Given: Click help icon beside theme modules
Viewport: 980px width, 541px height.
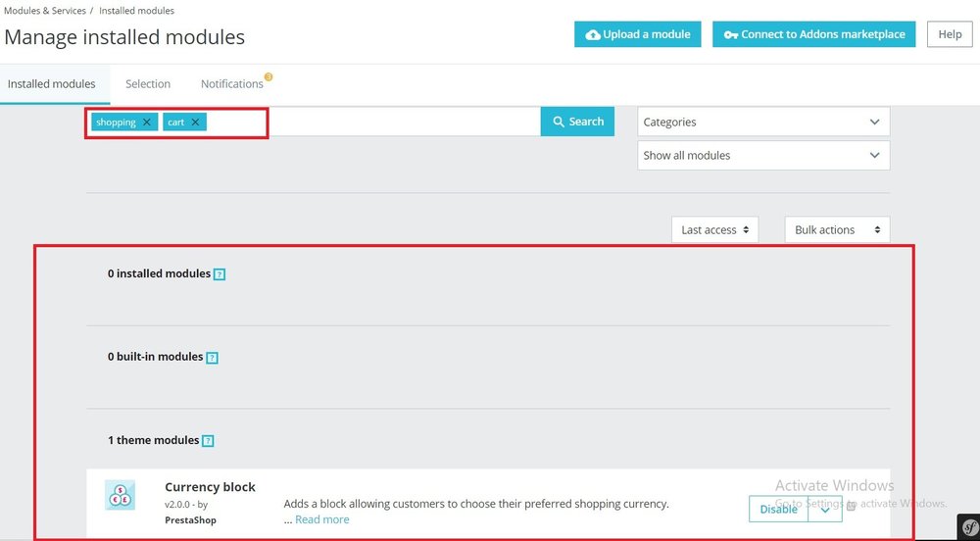Looking at the screenshot, I should click(x=208, y=441).
